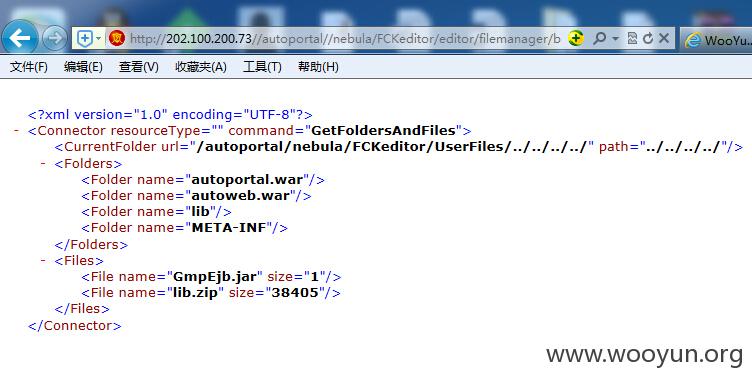Click the CurrentFolder url attribute value
The image size is (752, 383).
(392, 147)
